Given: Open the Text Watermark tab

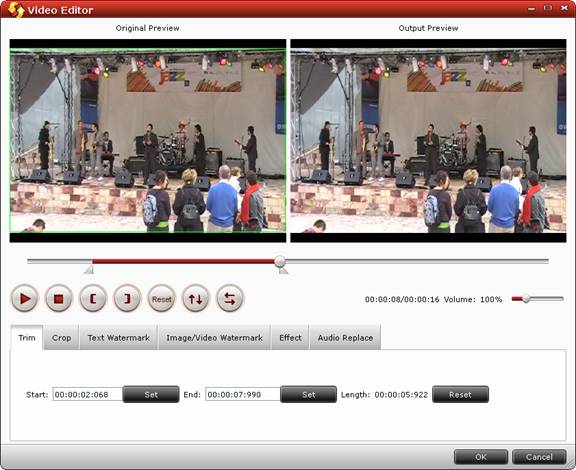Looking at the screenshot, I should point(119,337).
